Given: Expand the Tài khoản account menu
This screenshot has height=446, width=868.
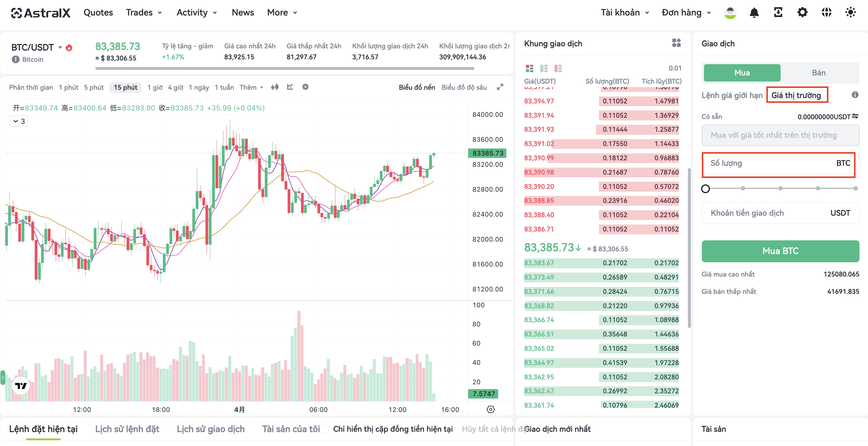Looking at the screenshot, I should tap(625, 13).
